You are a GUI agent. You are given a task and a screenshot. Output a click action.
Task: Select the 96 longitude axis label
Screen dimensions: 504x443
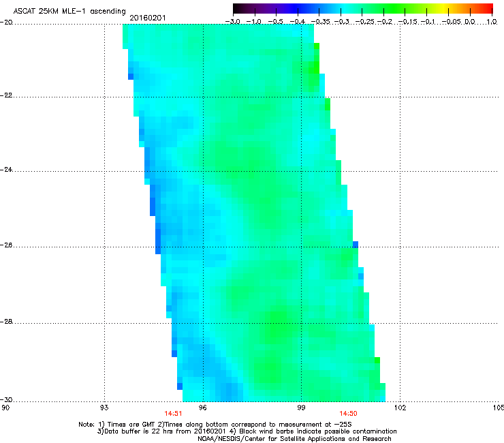click(x=203, y=408)
